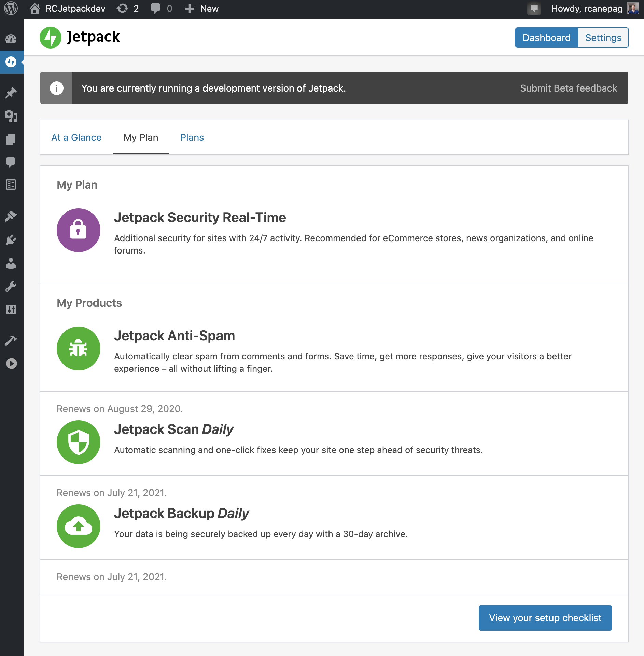Switch to Jetpack Dashboard view

(547, 38)
